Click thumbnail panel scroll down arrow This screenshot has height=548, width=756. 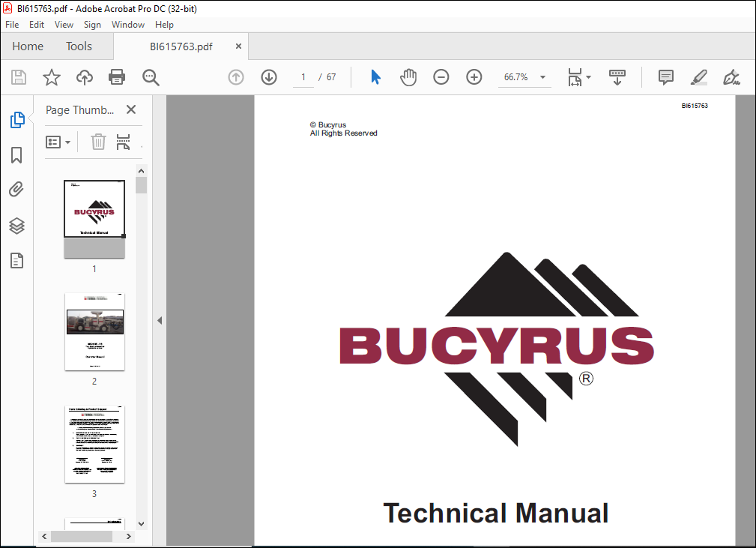[x=141, y=524]
